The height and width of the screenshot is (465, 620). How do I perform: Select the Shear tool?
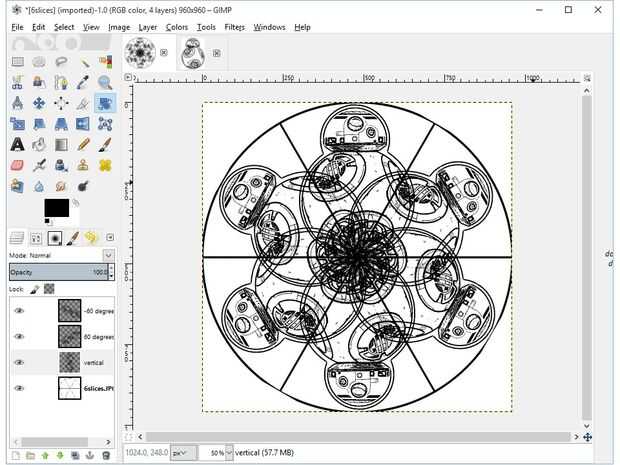[39, 124]
